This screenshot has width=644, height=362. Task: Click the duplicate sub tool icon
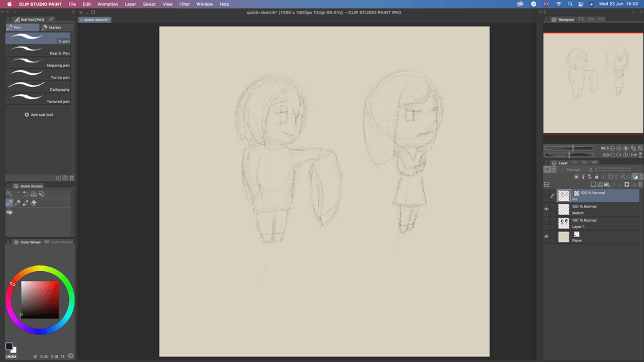click(65, 178)
